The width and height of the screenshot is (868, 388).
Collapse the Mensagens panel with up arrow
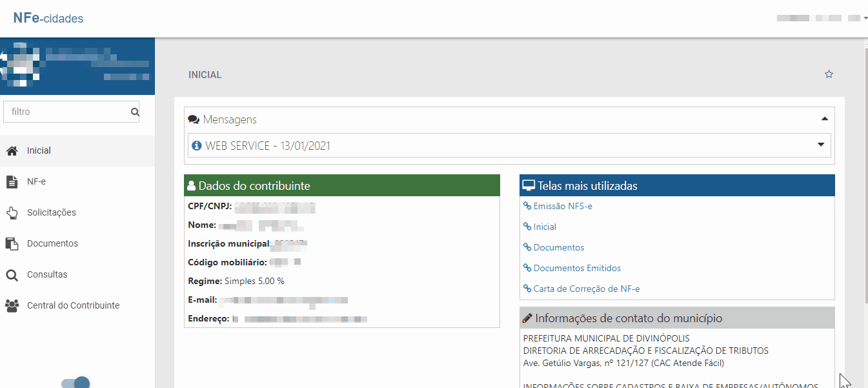coord(824,119)
